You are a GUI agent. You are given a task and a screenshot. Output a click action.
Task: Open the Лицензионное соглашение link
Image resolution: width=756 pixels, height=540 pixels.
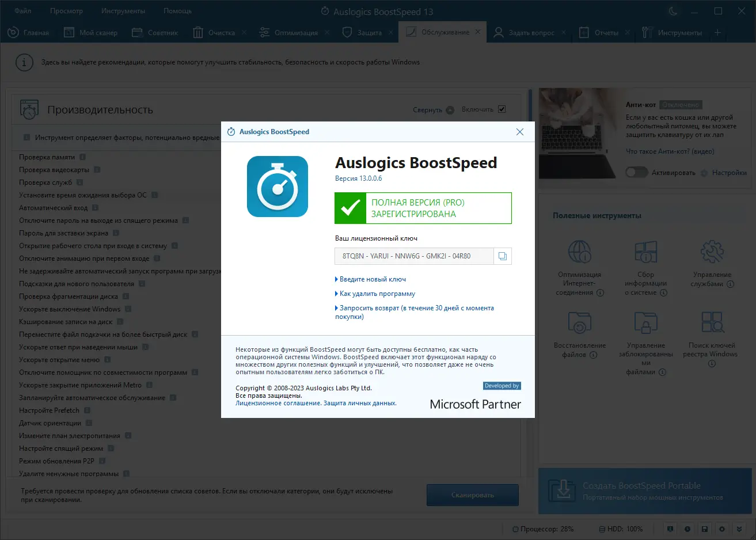pos(278,404)
